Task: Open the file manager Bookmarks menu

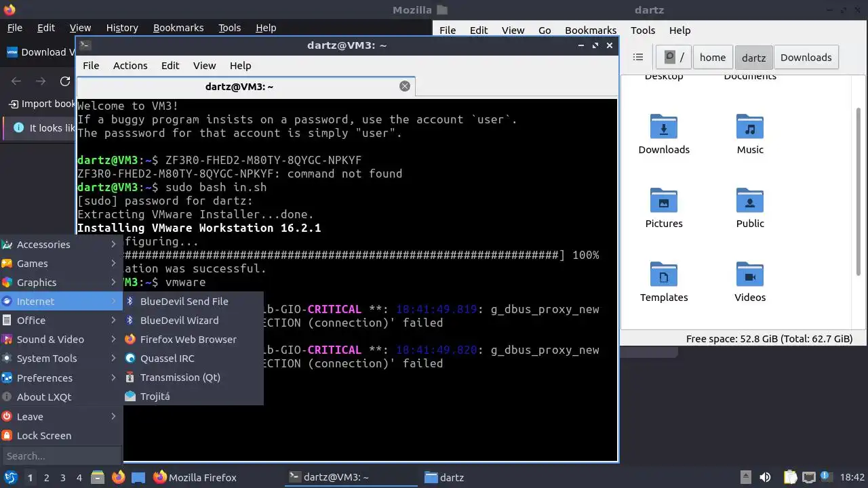Action: point(591,30)
